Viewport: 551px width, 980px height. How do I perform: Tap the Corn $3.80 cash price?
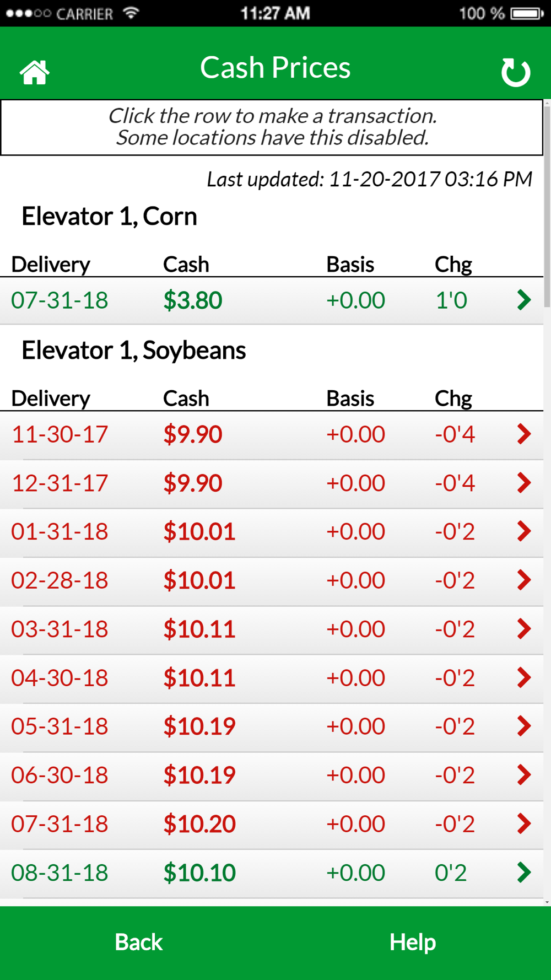click(193, 300)
